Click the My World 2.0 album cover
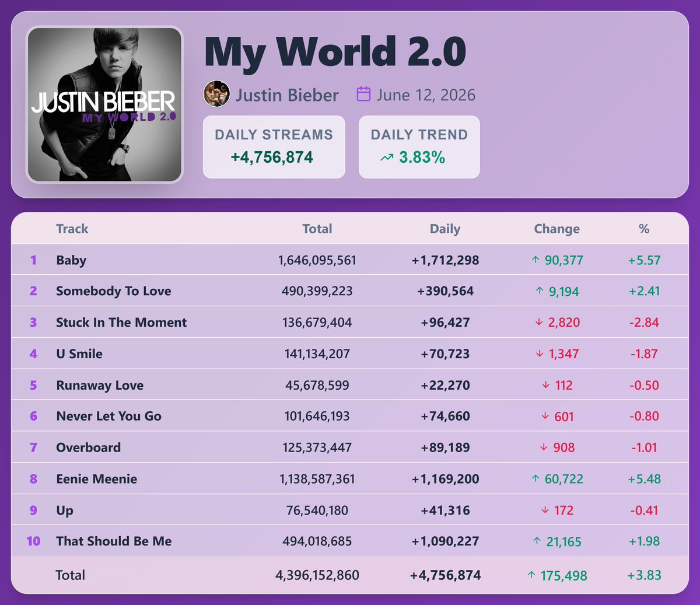The height and width of the screenshot is (605, 700). [104, 104]
